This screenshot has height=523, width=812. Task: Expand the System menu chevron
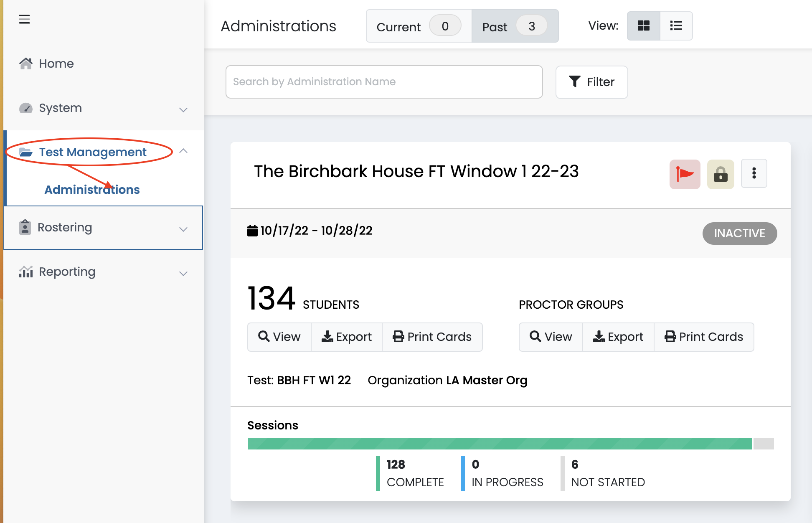coord(183,109)
